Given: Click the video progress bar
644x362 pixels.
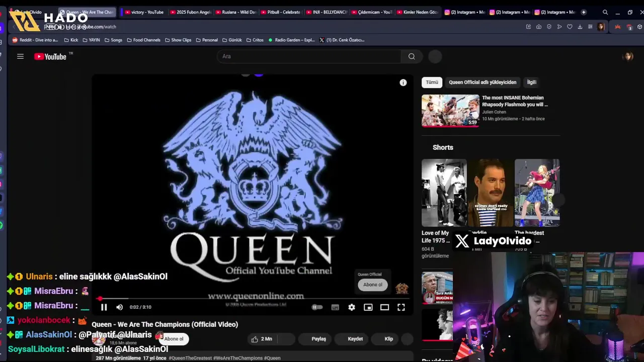Looking at the screenshot, I should [252, 298].
